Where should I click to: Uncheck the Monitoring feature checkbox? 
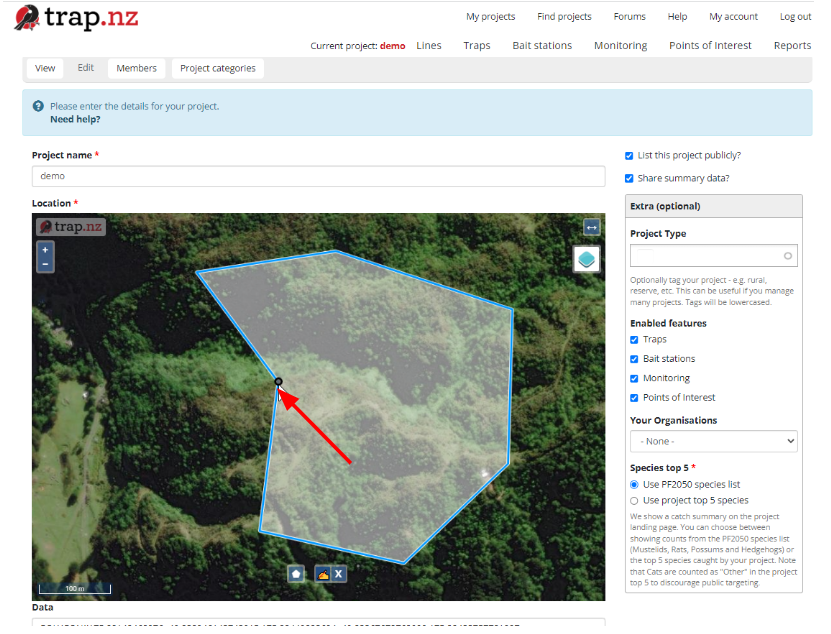point(634,378)
